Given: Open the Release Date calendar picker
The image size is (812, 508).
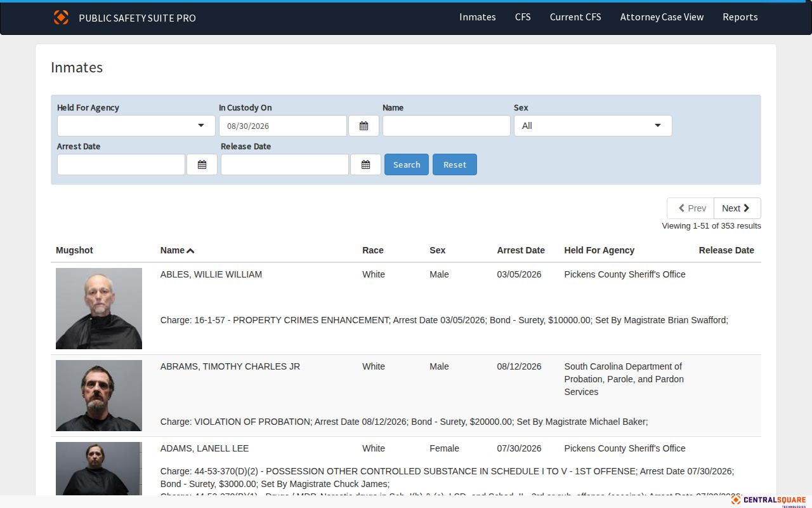Looking at the screenshot, I should (365, 164).
